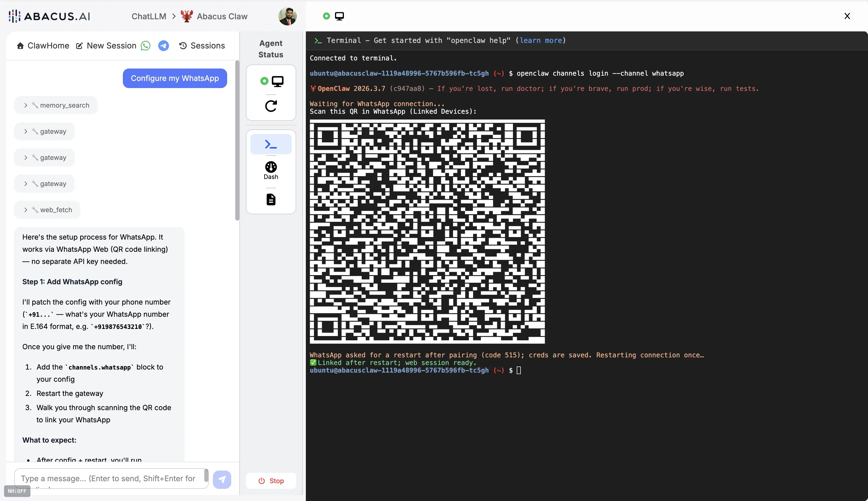Open the file document icon
The image size is (868, 501).
pos(271,199)
